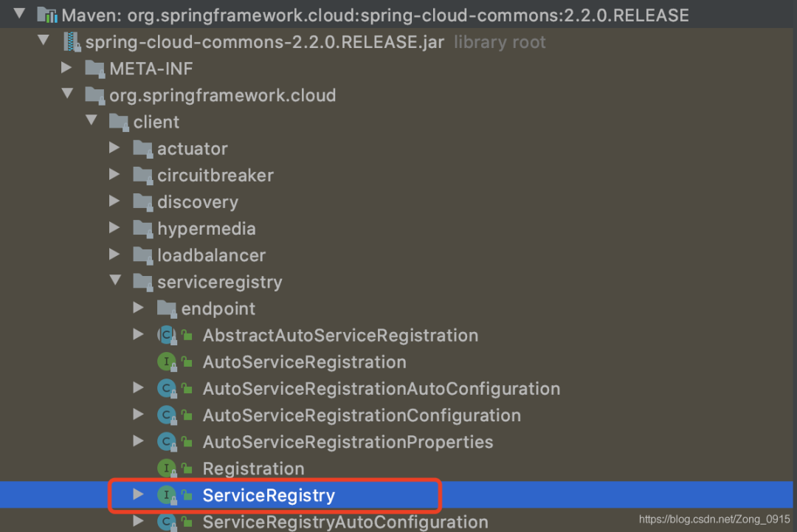Viewport: 797px width, 532px height.
Task: Expand the META-INF folder
Action: click(x=66, y=68)
